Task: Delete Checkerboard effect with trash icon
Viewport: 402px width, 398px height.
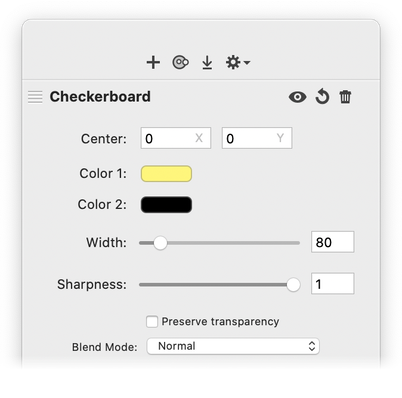Action: 345,97
